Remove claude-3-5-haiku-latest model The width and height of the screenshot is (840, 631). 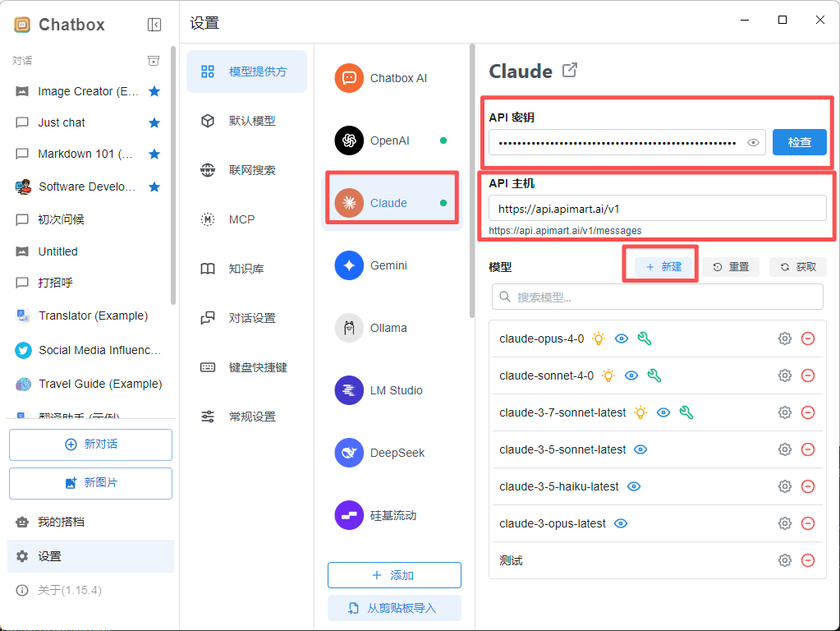808,486
